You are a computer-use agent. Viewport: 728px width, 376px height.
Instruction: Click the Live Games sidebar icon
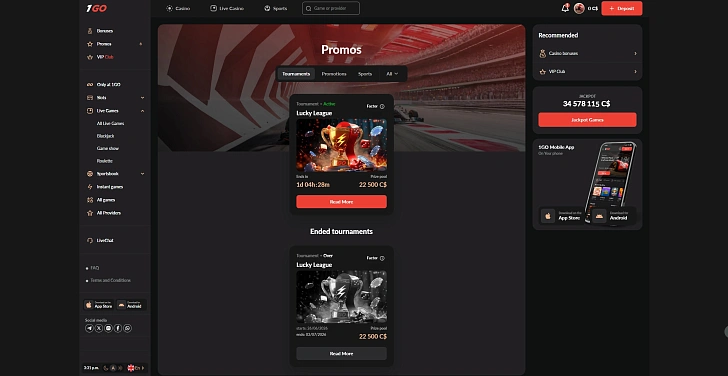[x=90, y=111]
